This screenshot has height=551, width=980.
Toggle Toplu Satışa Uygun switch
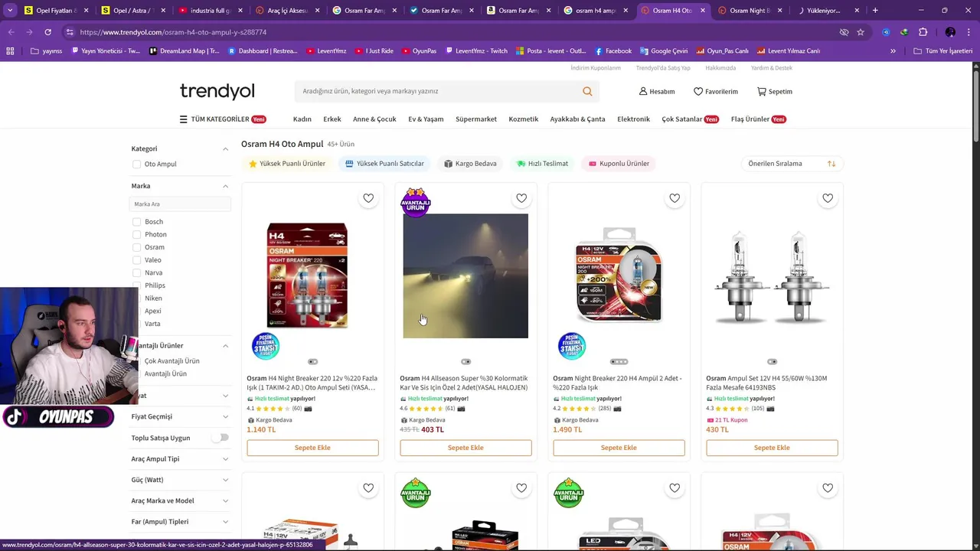(220, 438)
